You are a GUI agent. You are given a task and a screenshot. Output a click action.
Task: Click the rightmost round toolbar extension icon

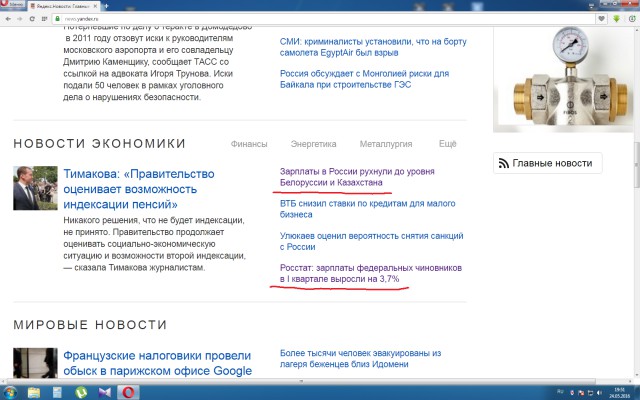click(632, 19)
